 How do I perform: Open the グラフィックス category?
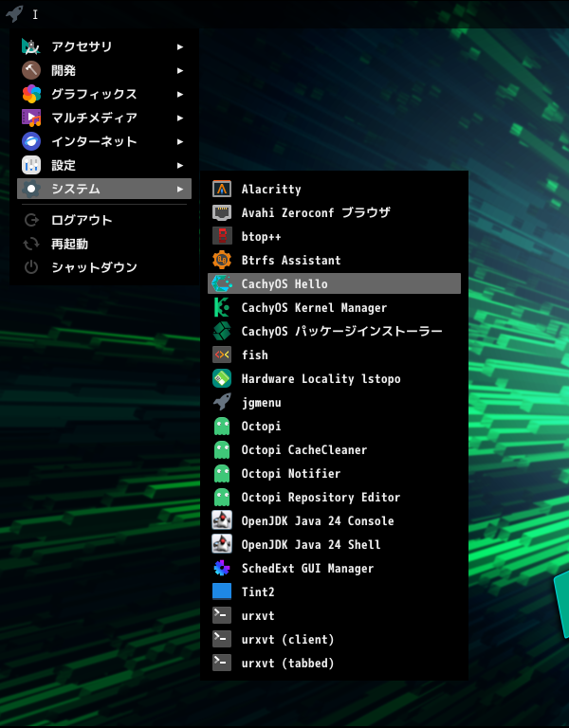coord(104,94)
